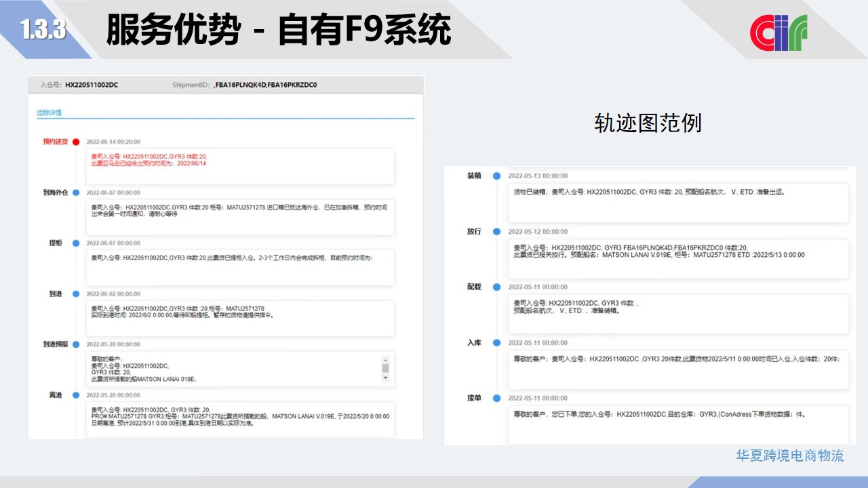Click the red 预约送货 timeline dot
Image resolution: width=868 pixels, height=488 pixels.
[76, 142]
